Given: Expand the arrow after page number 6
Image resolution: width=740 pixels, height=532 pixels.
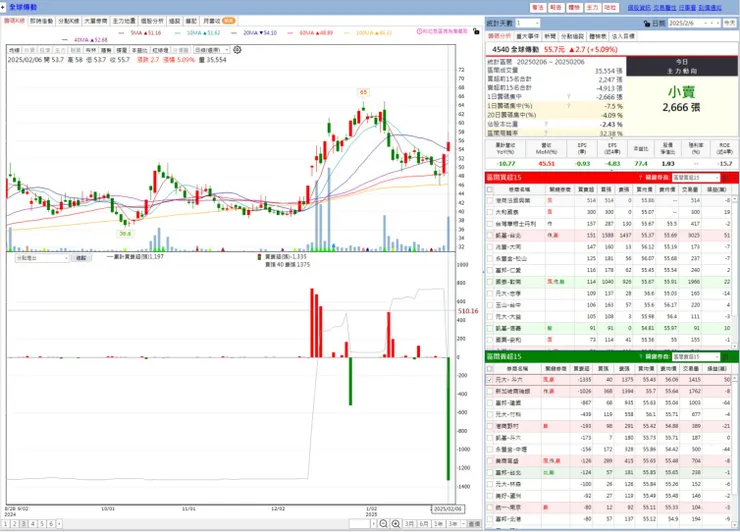Looking at the screenshot, I should [59, 524].
